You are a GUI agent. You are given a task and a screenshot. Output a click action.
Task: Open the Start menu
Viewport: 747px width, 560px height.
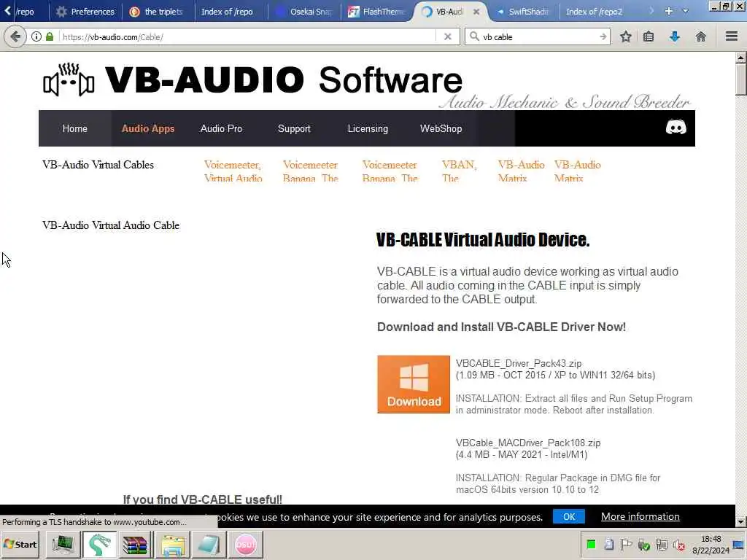pyautogui.click(x=20, y=544)
